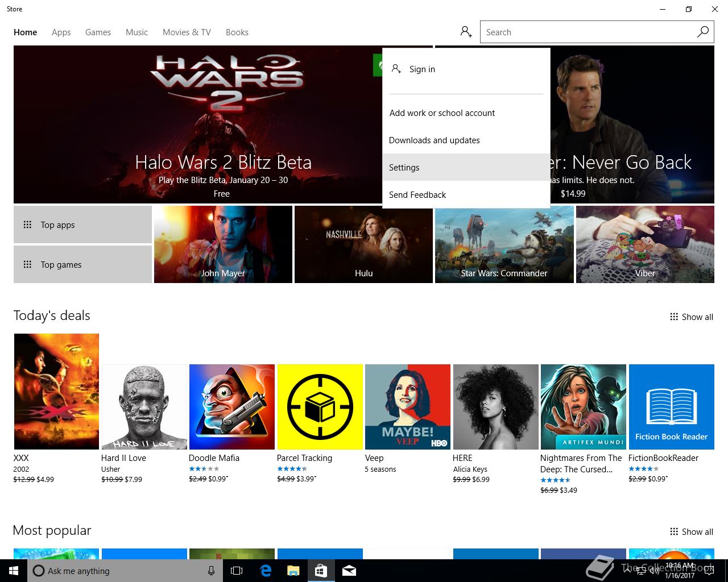Open the account profile icon
This screenshot has width=728, height=582.
pyautogui.click(x=466, y=32)
